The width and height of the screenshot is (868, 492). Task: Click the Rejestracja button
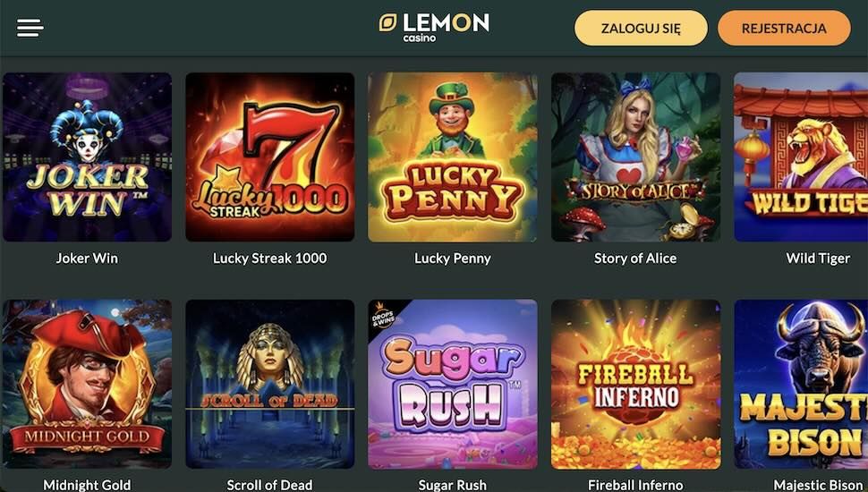click(x=784, y=29)
